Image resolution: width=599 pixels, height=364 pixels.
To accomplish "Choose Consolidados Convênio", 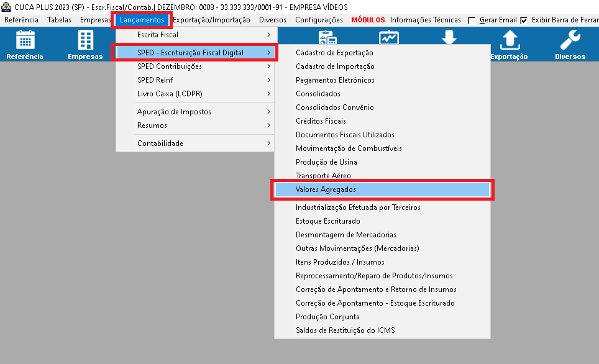I will [382, 107].
